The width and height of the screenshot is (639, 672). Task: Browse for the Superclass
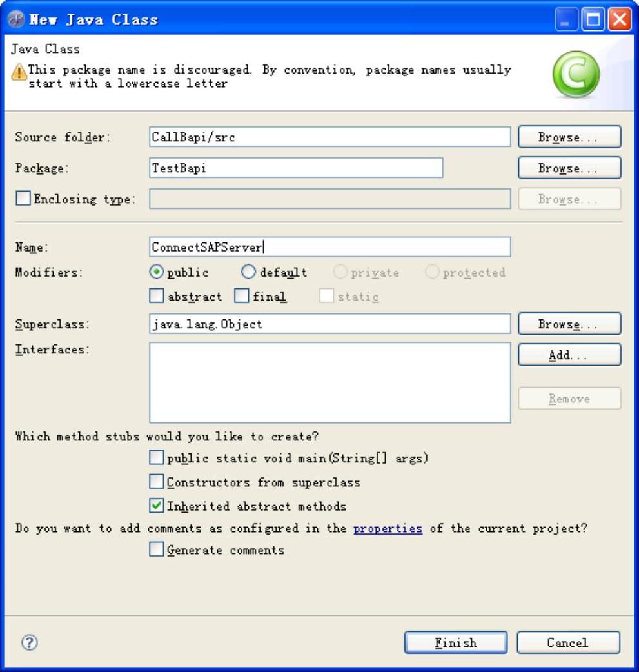569,324
